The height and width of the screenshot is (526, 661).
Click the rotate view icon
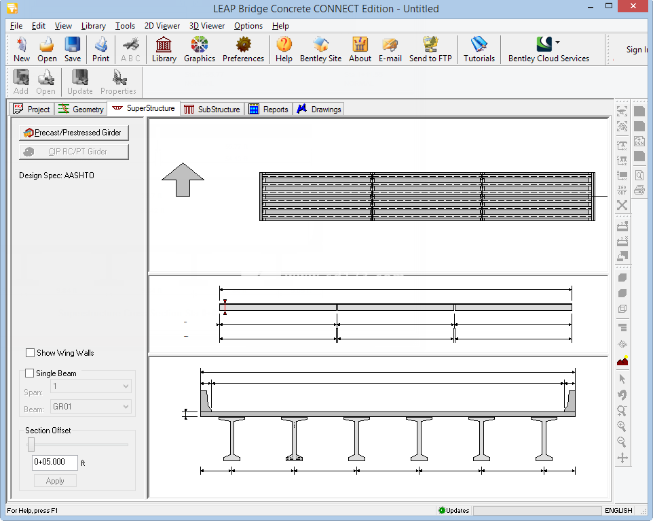coord(622,395)
